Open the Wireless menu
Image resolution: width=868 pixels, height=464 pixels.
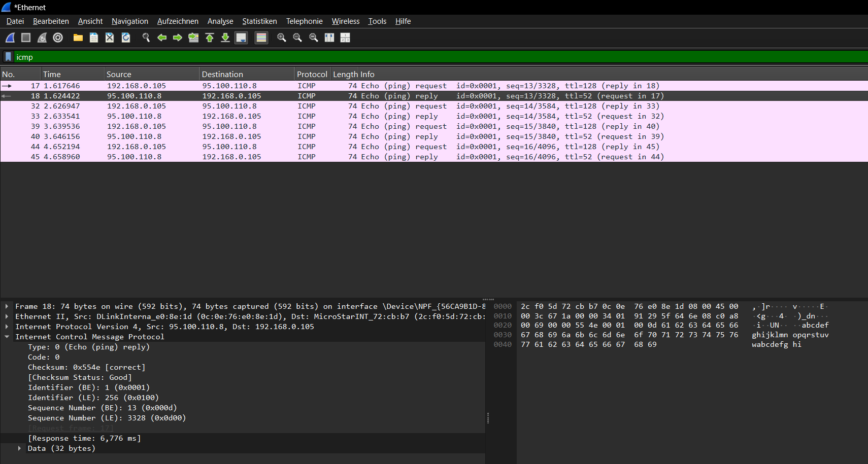[x=346, y=21]
